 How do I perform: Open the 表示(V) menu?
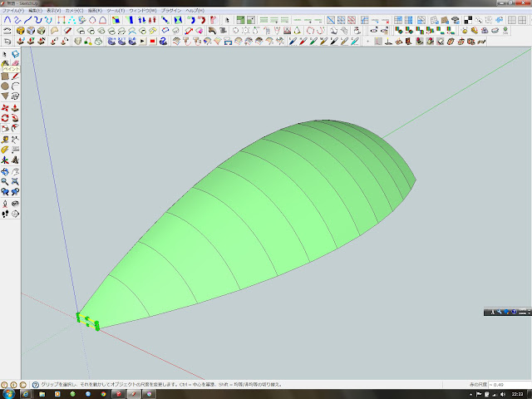pyautogui.click(x=53, y=11)
